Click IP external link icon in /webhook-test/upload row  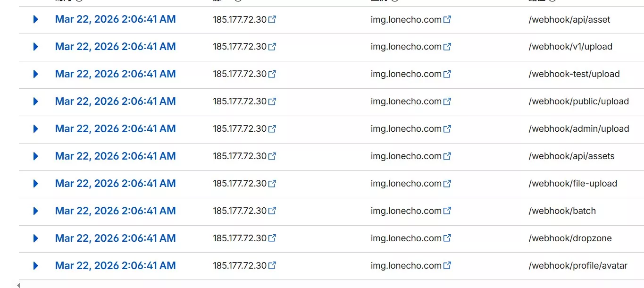point(272,74)
